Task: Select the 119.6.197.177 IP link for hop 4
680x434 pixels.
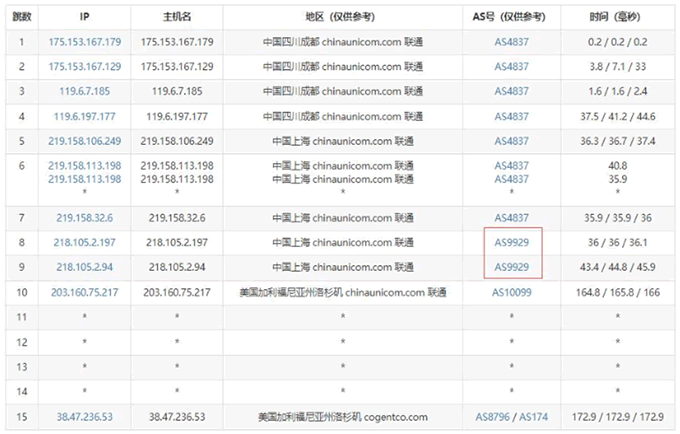Action: (85, 116)
